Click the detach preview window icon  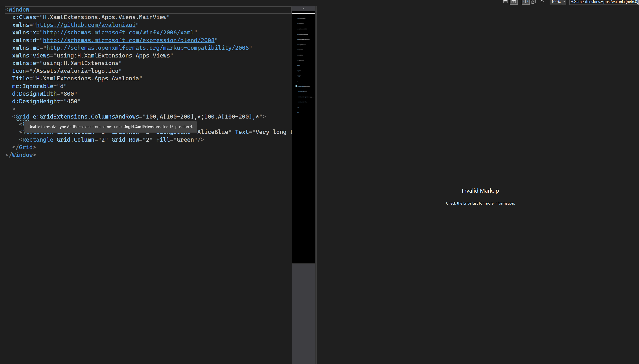[533, 2]
